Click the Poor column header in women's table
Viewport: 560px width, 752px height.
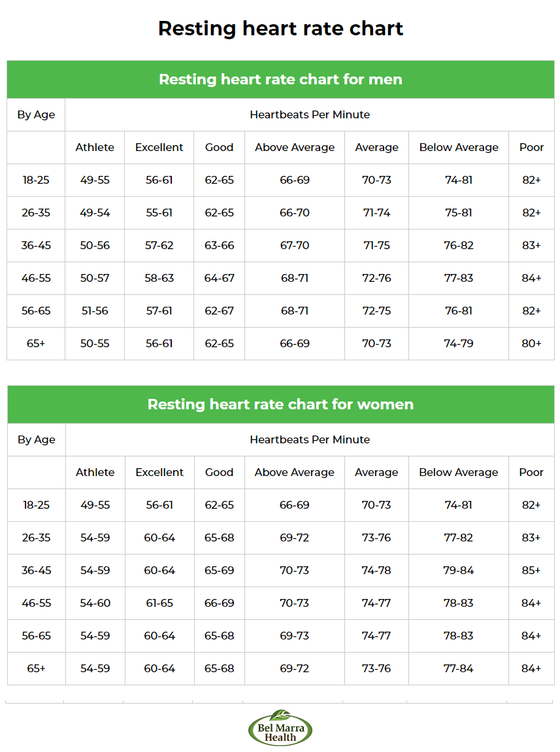coord(531,472)
